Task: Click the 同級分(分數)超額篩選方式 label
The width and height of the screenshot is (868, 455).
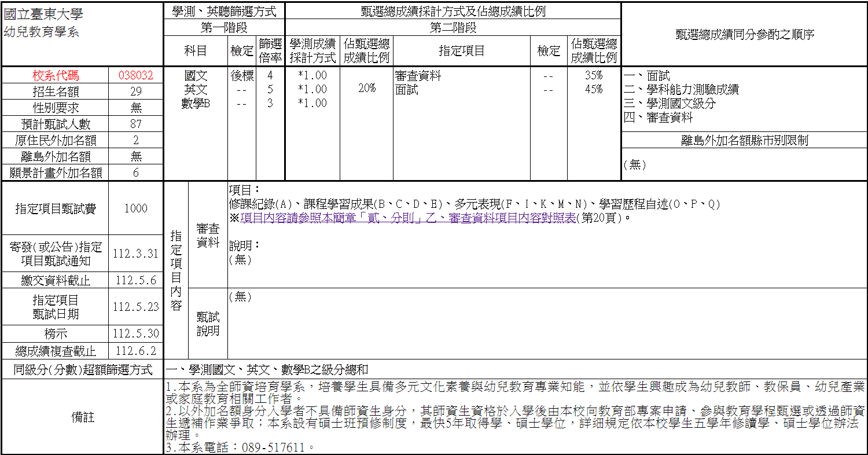Action: (x=83, y=370)
